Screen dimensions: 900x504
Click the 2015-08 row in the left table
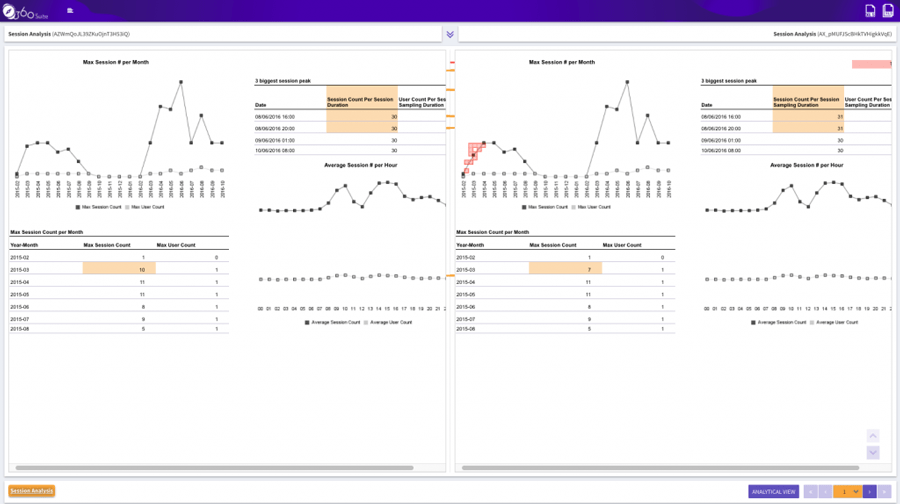point(119,329)
